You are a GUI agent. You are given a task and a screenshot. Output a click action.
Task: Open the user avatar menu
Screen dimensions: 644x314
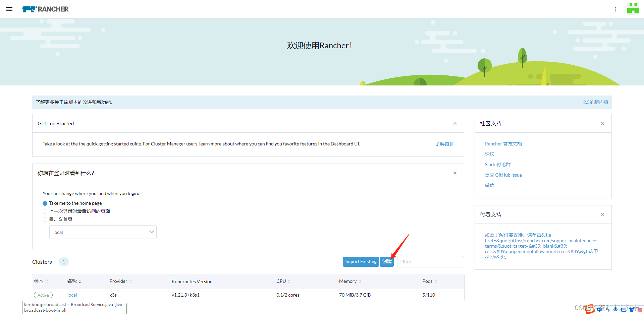click(x=633, y=9)
